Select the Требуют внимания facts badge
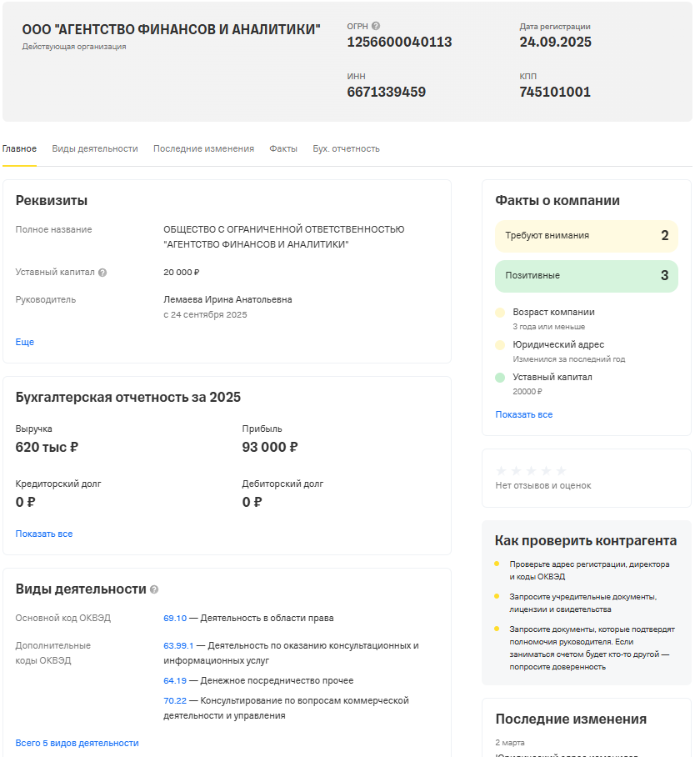Viewport: 700px width, 757px height. point(587,236)
